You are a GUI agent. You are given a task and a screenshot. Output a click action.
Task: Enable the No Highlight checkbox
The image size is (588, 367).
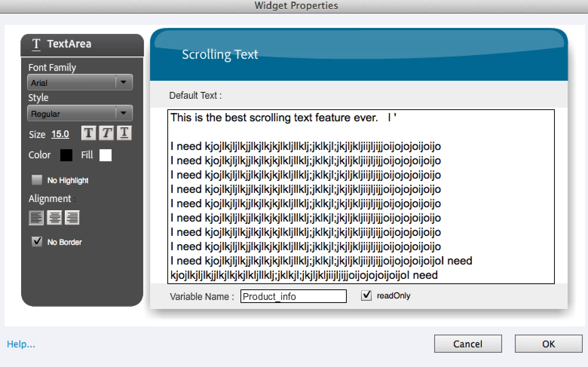37,180
